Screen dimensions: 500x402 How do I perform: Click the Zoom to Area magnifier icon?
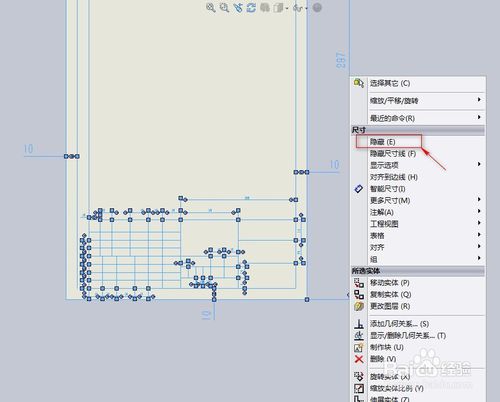[224, 8]
